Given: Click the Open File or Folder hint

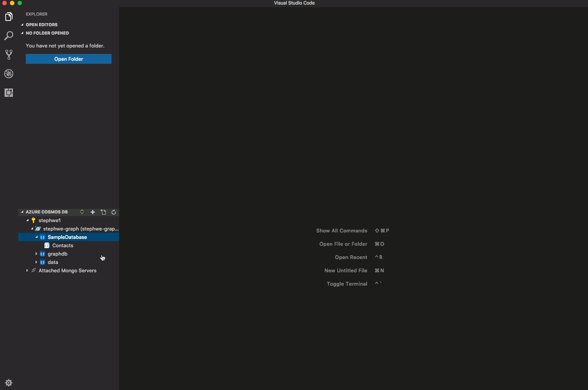Looking at the screenshot, I should tap(343, 244).
